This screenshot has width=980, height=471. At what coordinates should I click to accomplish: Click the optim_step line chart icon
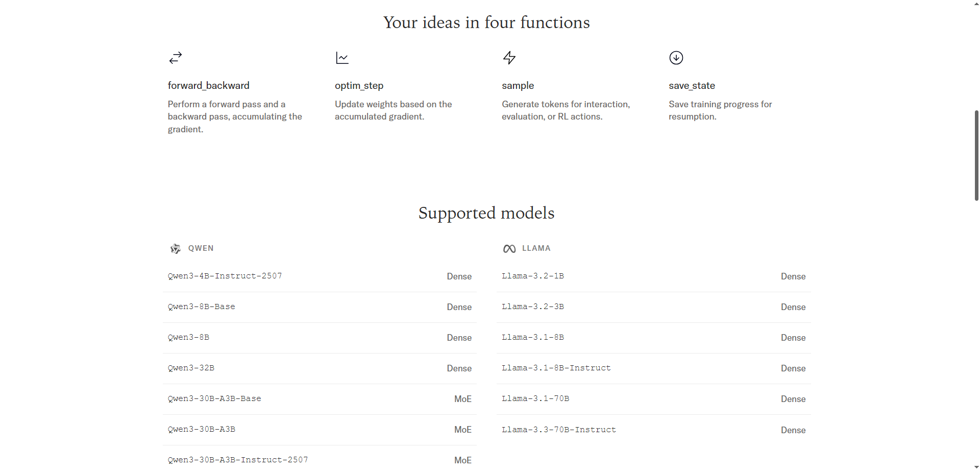[x=342, y=58]
